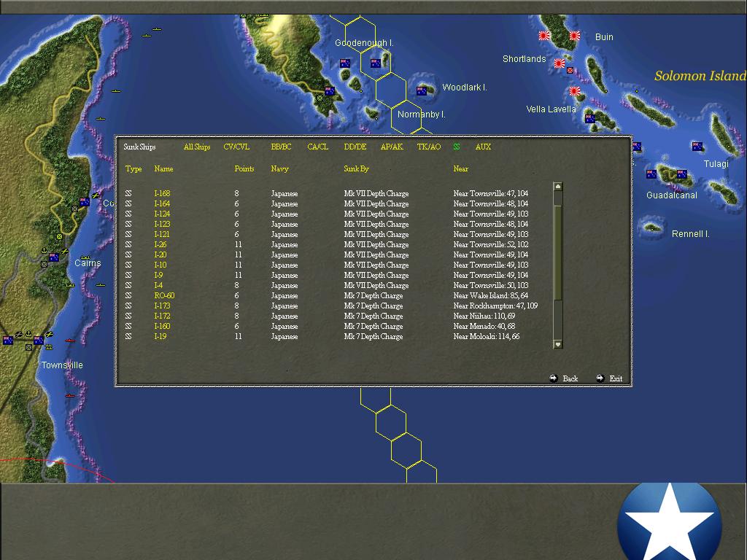Switch to the AUX tab
The width and height of the screenshot is (747, 560).
[483, 147]
